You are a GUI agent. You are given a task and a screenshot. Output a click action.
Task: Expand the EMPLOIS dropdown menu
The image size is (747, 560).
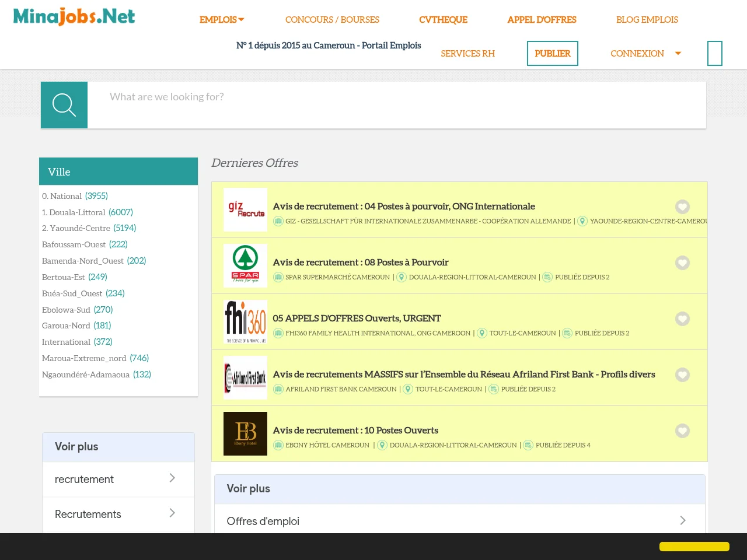pyautogui.click(x=222, y=20)
